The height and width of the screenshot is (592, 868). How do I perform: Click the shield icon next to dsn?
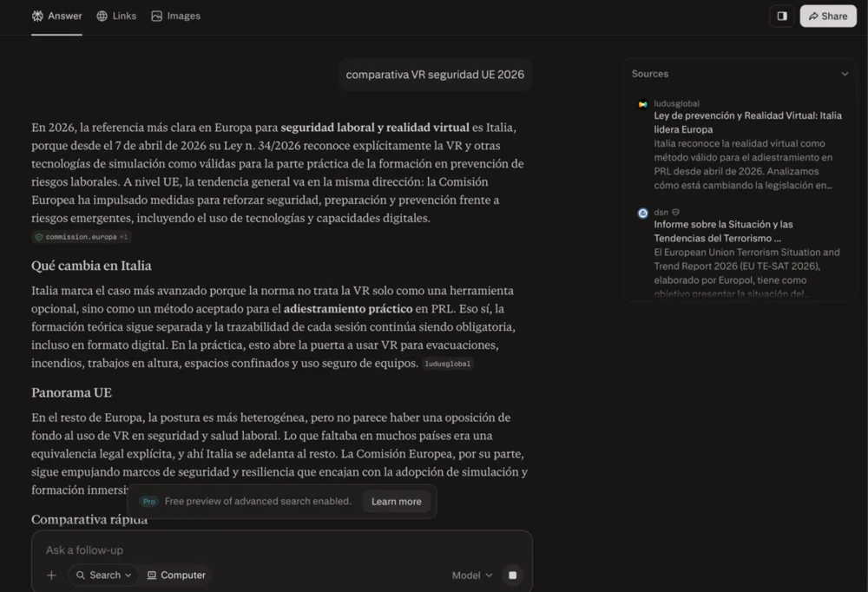pos(676,212)
